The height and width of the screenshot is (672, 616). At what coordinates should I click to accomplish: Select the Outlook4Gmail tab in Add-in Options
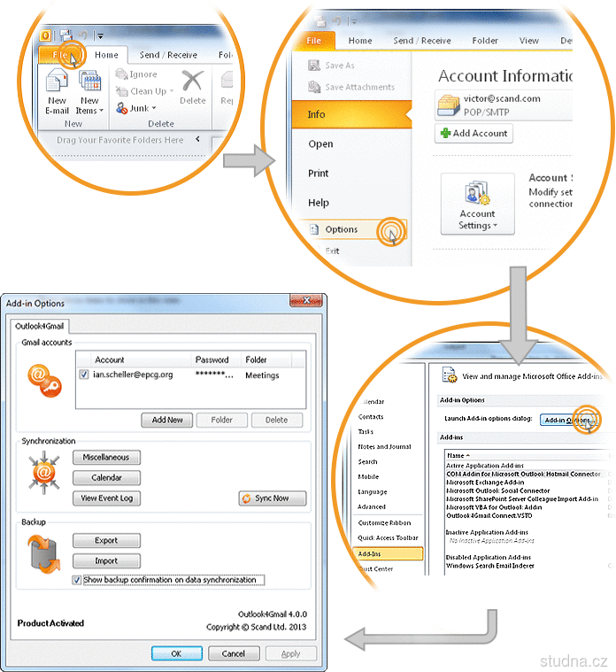tap(40, 326)
